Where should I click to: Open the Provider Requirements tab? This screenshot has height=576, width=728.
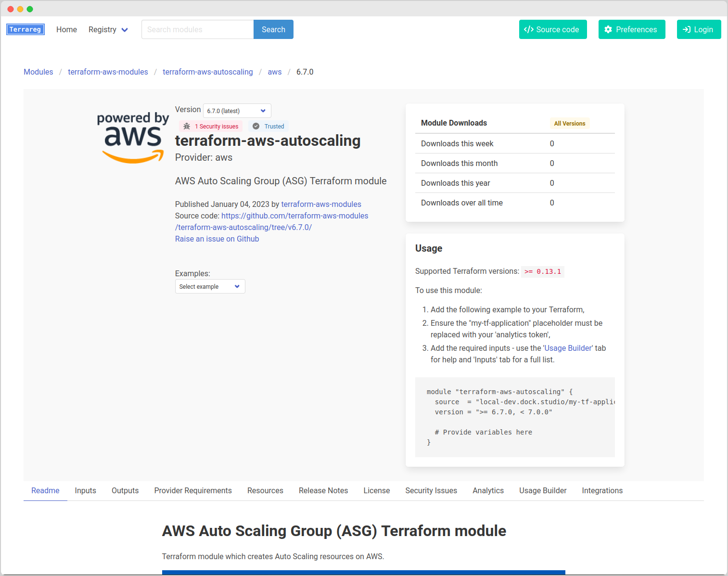coord(193,490)
